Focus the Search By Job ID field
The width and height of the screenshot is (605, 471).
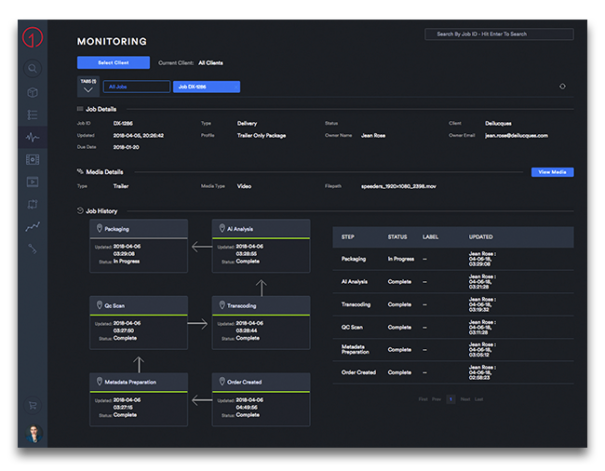499,34
